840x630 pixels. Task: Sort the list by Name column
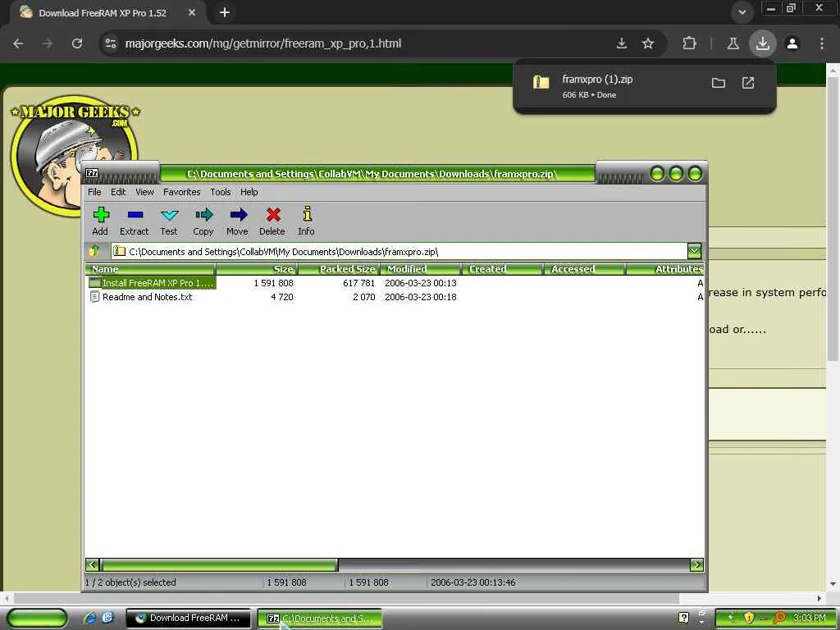150,269
